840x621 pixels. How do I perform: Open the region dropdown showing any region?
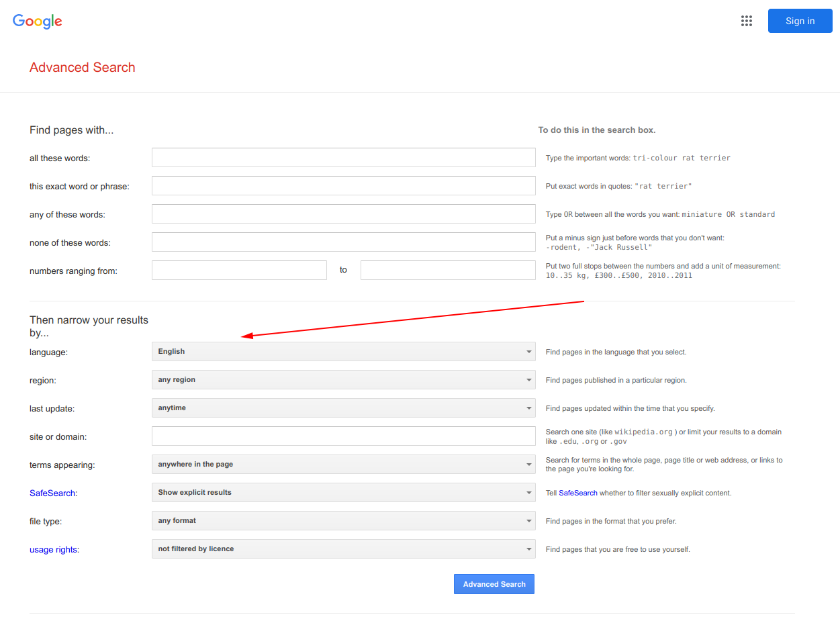click(344, 380)
